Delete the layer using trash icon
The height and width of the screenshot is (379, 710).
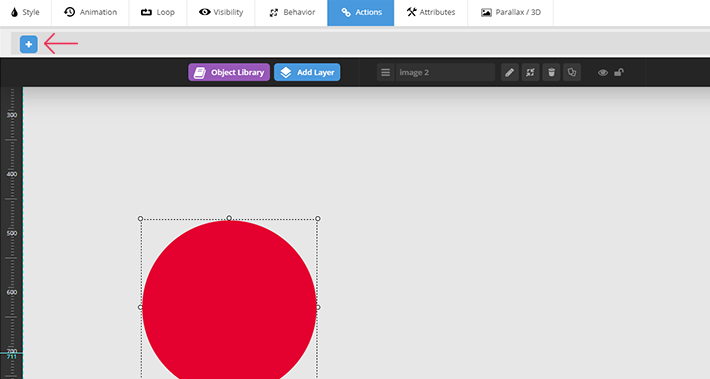pyautogui.click(x=551, y=72)
